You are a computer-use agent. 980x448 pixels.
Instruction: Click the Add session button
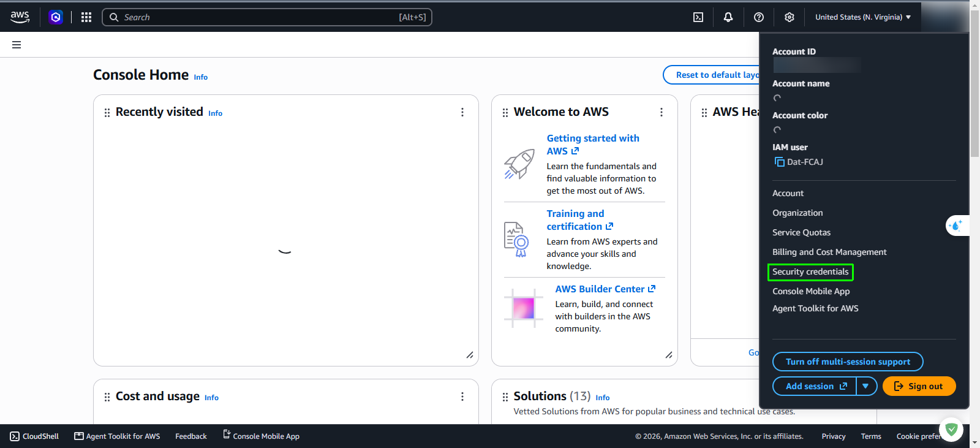815,386
